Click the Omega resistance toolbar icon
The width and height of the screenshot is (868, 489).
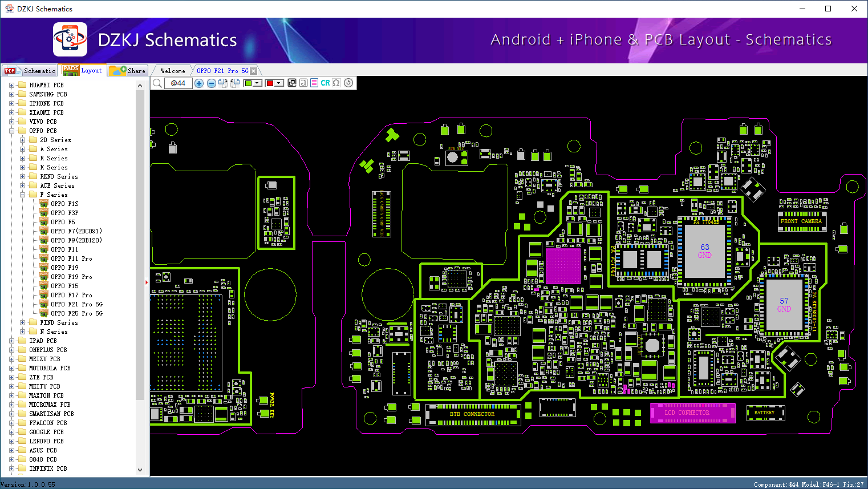tap(336, 83)
